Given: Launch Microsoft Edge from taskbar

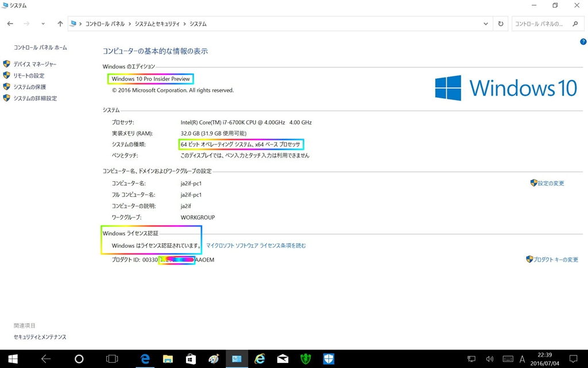Looking at the screenshot, I should 145,359.
